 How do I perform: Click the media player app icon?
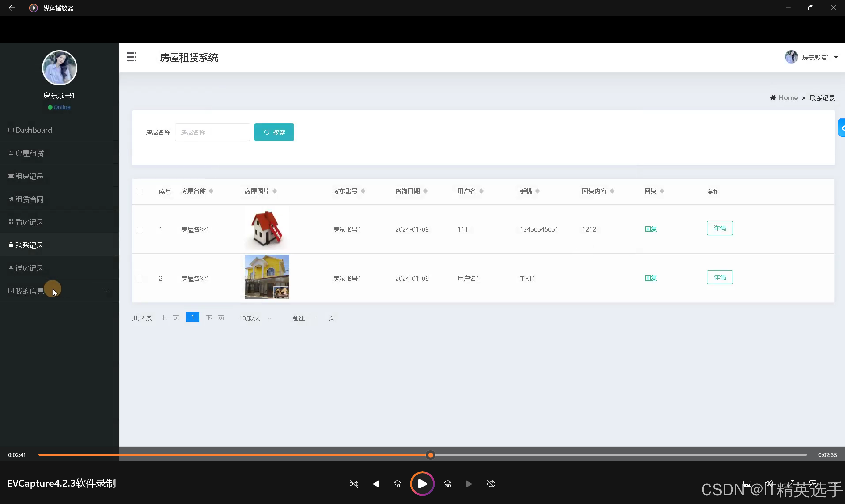click(x=33, y=8)
